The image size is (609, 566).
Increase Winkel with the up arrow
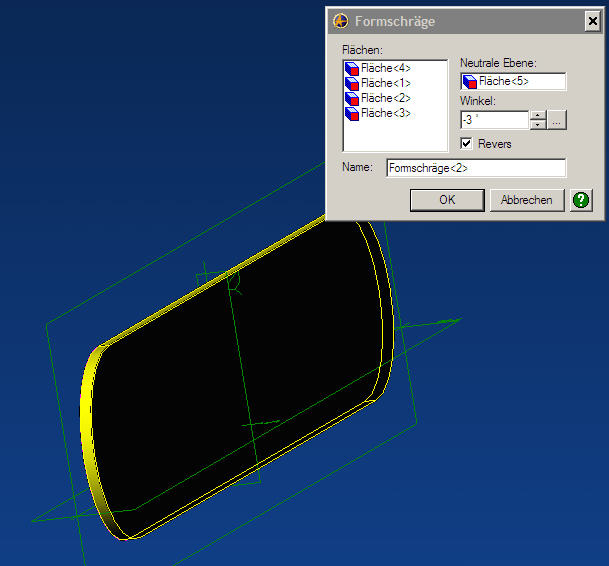[538, 115]
